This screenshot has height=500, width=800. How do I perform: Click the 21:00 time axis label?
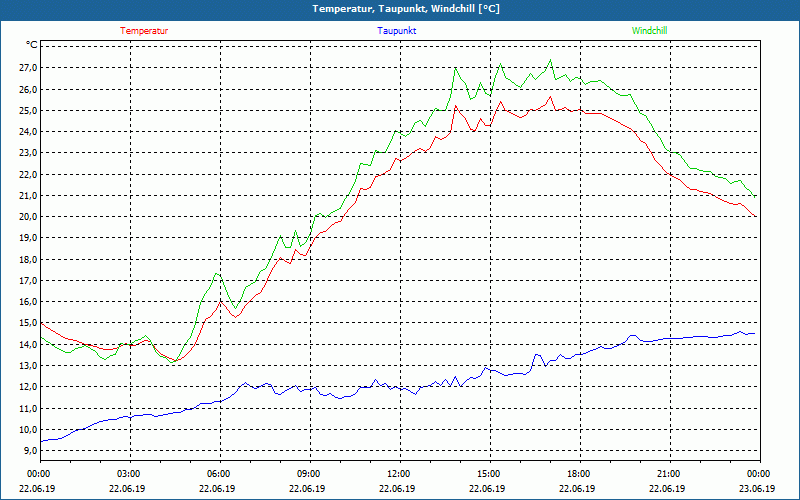pyautogui.click(x=667, y=474)
